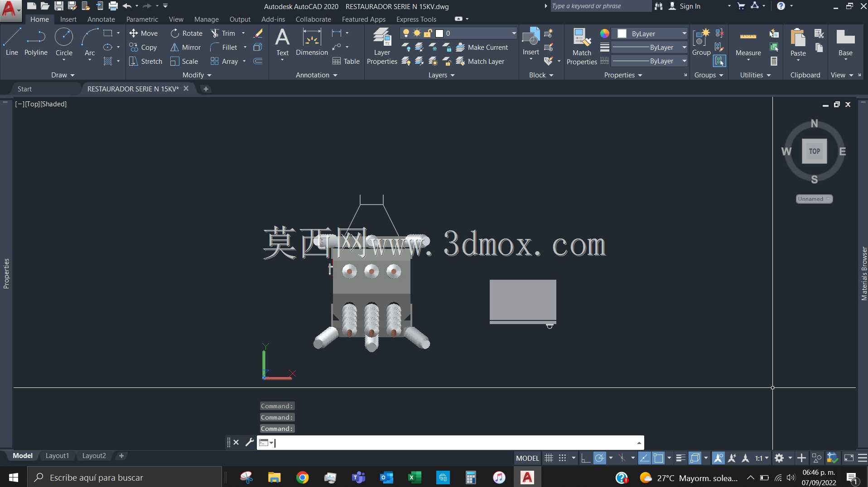Customize command line with wrench icon
The image size is (868, 487).
click(x=249, y=442)
